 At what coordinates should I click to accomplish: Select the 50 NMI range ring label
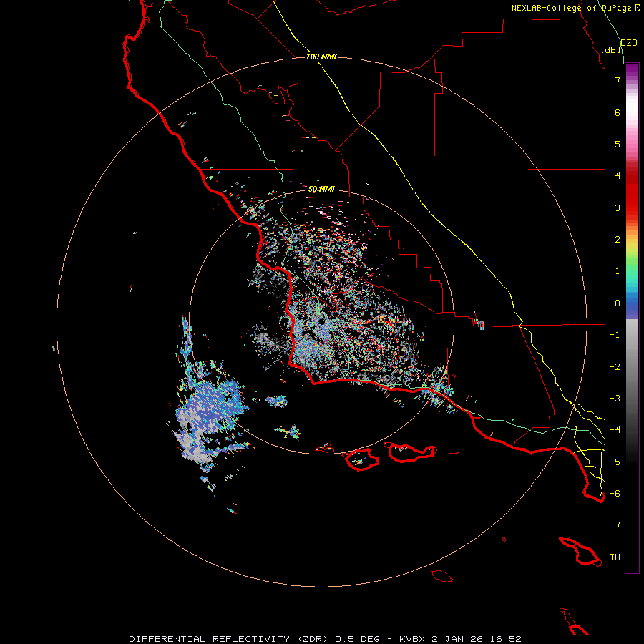321,189
